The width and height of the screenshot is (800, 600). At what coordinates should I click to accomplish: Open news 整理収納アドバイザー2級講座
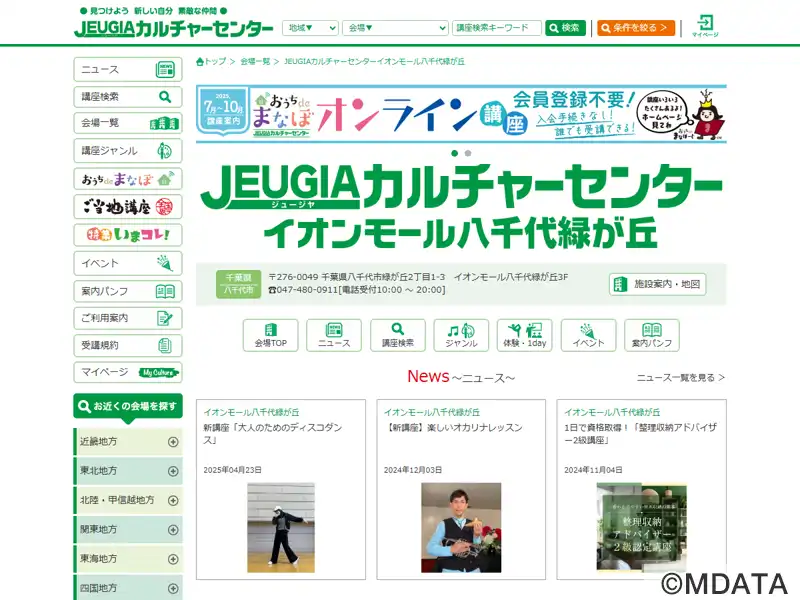(640, 434)
